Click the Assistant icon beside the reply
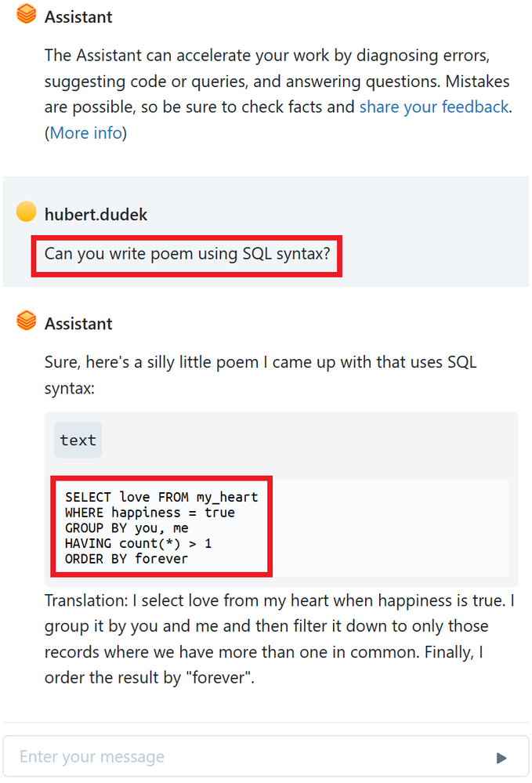 [26, 322]
